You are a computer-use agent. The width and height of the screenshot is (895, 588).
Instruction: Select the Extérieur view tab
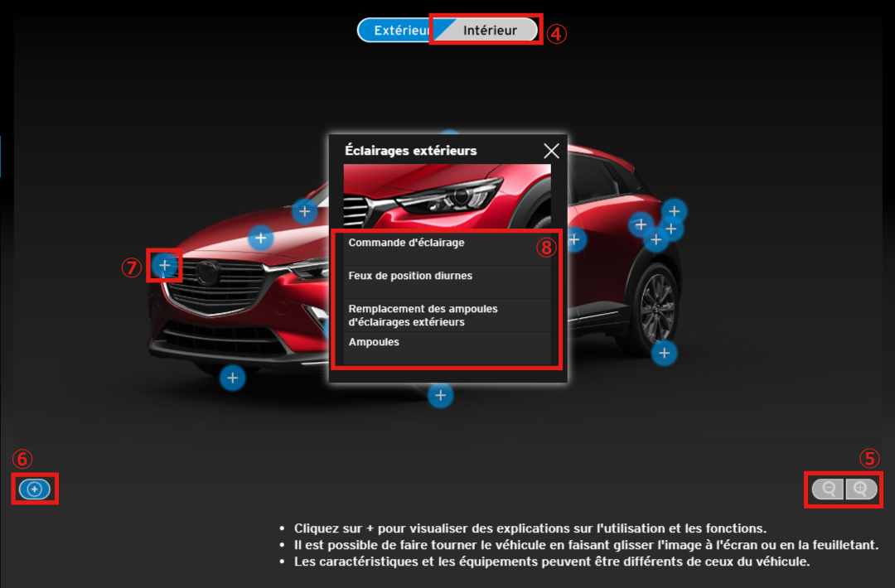click(x=398, y=31)
